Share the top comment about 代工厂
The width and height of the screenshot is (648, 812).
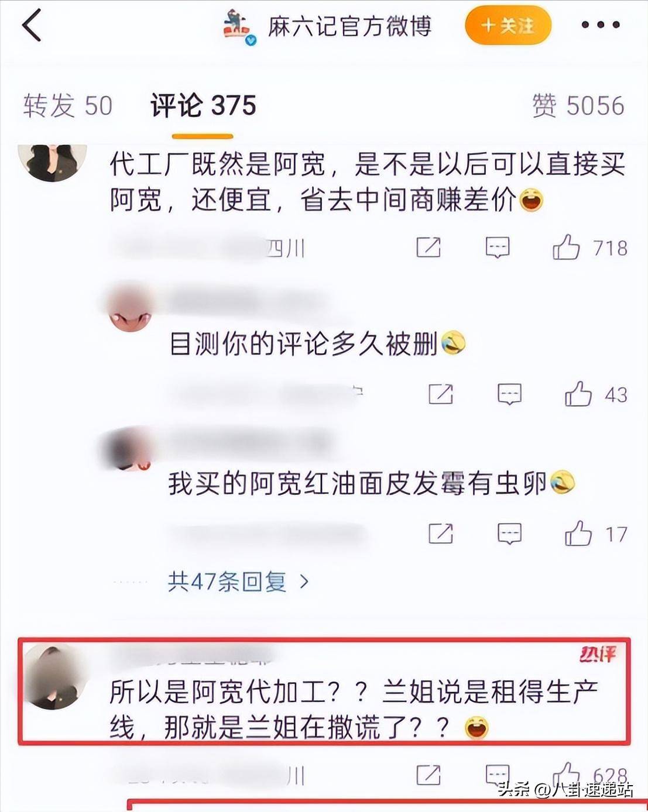point(428,247)
